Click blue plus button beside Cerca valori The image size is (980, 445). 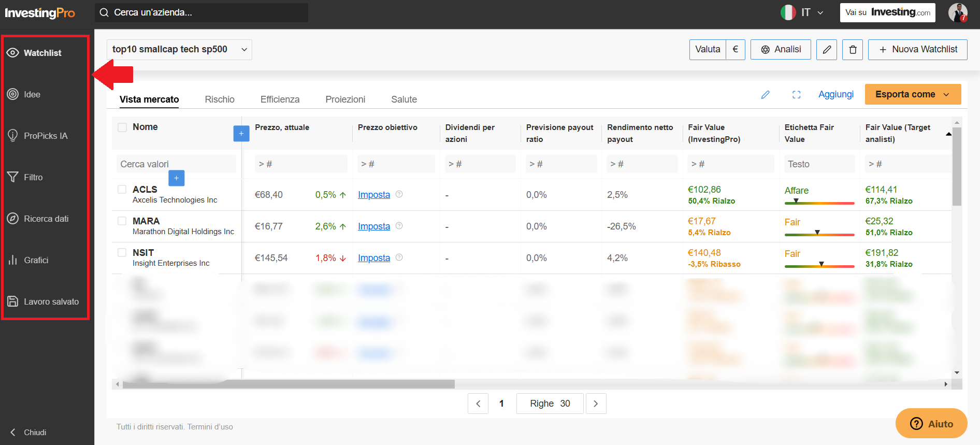(177, 178)
